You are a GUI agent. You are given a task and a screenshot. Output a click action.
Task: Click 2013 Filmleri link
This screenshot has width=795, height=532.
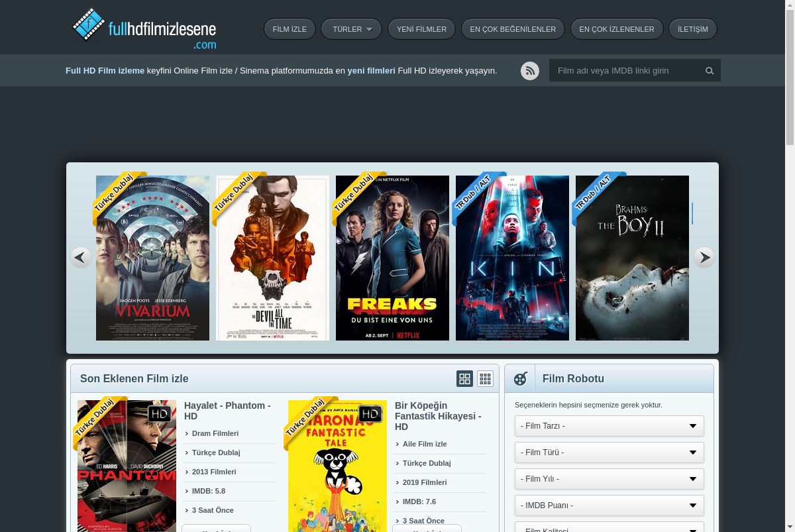point(214,472)
